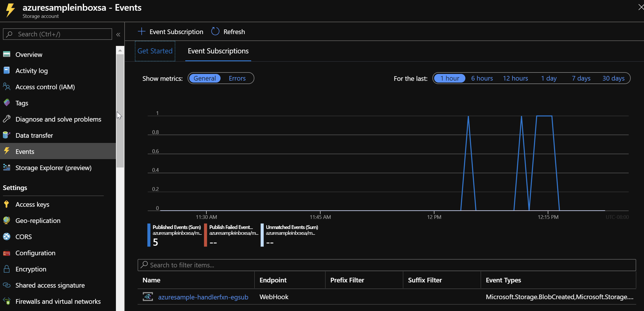
Task: Click the red Publish Failed Events legend swatch
Action: (x=206, y=235)
